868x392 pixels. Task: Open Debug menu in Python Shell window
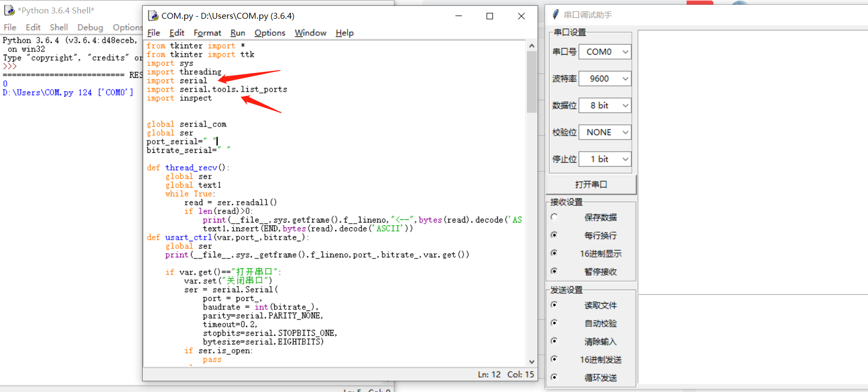coord(90,27)
